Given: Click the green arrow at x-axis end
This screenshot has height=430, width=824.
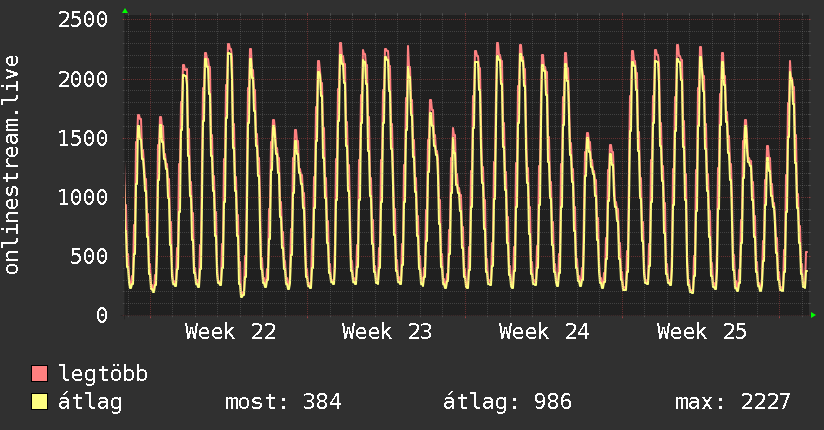Looking at the screenshot, I should tap(813, 315).
